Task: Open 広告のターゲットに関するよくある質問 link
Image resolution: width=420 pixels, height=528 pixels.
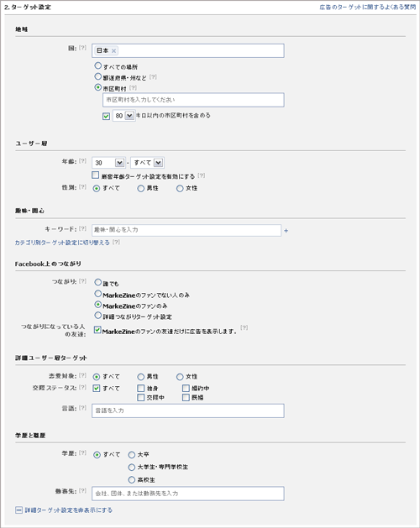Action: [x=367, y=7]
